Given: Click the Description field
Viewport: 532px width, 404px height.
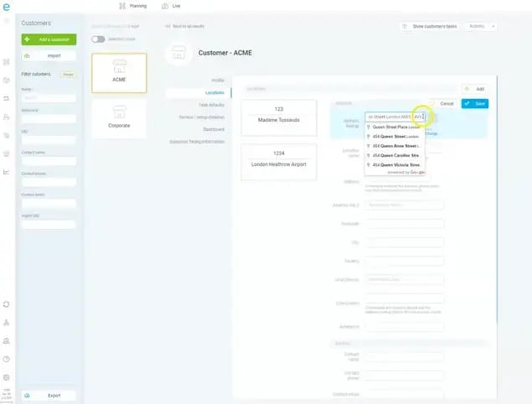Looking at the screenshot, I should click(405, 298).
